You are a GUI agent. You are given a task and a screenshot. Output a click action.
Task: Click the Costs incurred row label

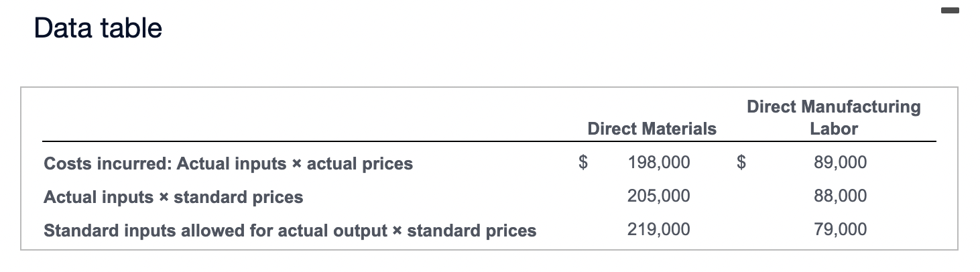[x=228, y=163]
